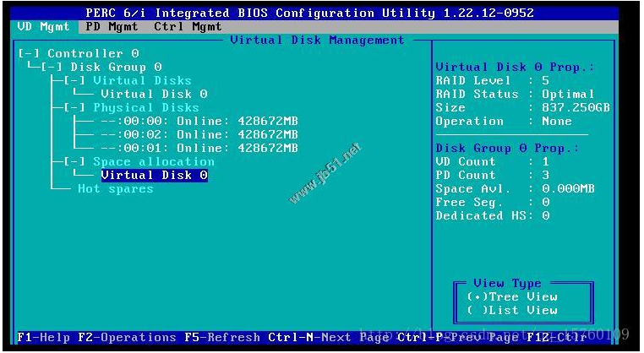Click the Disk Group 0 Prop. heading
The image size is (644, 353).
pyautogui.click(x=507, y=149)
